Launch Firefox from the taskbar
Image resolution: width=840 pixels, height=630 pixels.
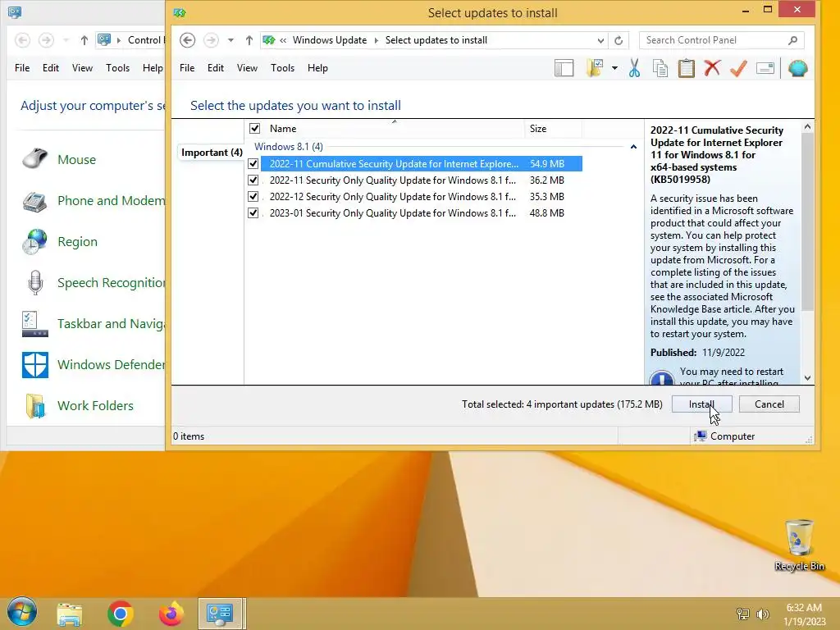pyautogui.click(x=171, y=614)
